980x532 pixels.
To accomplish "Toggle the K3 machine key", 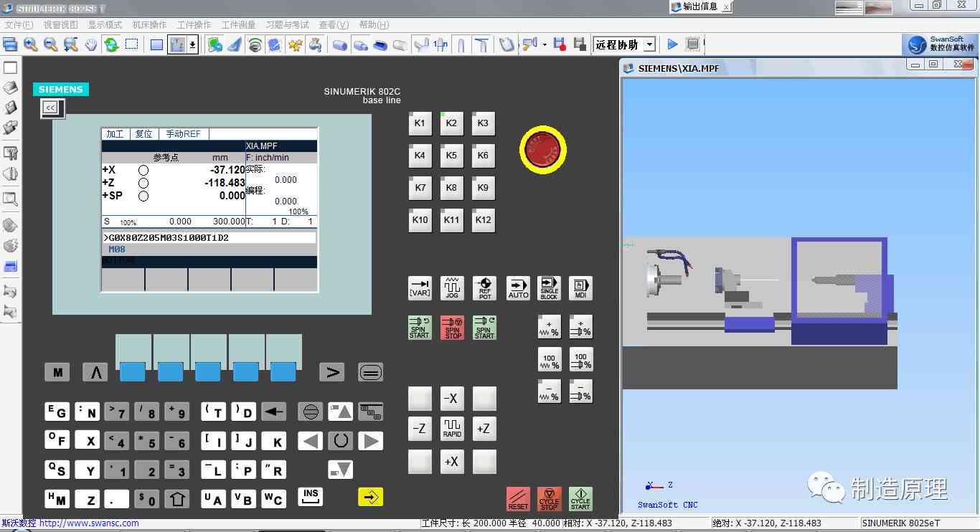I will click(483, 123).
